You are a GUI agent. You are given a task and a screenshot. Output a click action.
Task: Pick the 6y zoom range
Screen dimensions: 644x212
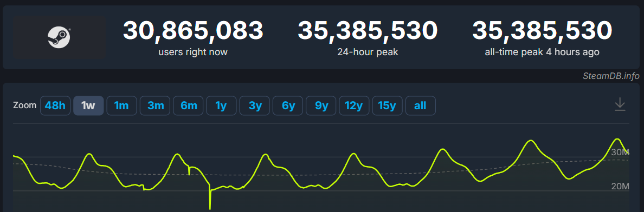[x=288, y=106]
